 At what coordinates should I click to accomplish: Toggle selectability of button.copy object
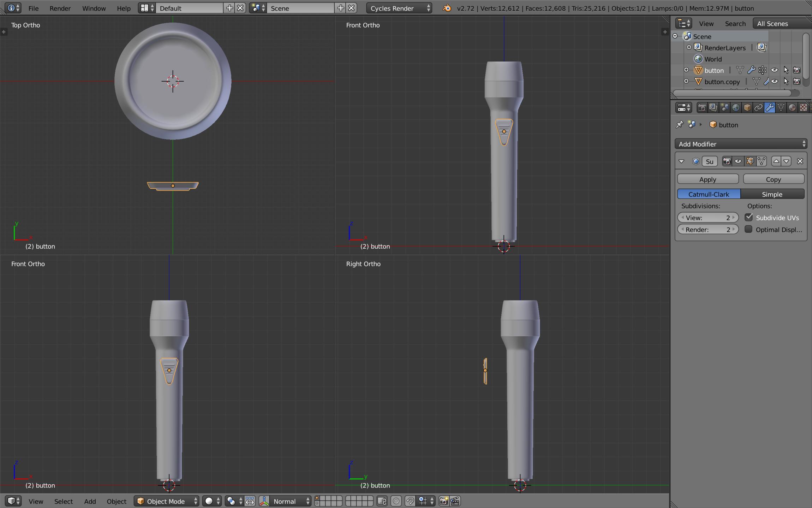click(786, 82)
